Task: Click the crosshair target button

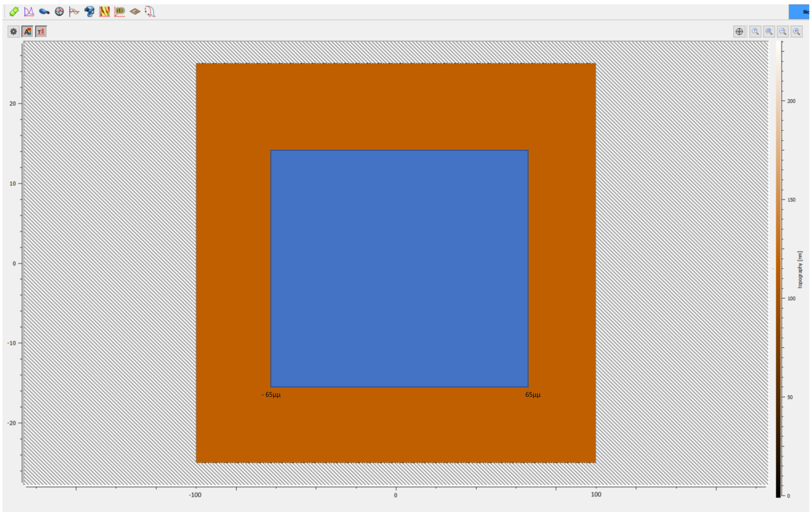Action: (739, 32)
